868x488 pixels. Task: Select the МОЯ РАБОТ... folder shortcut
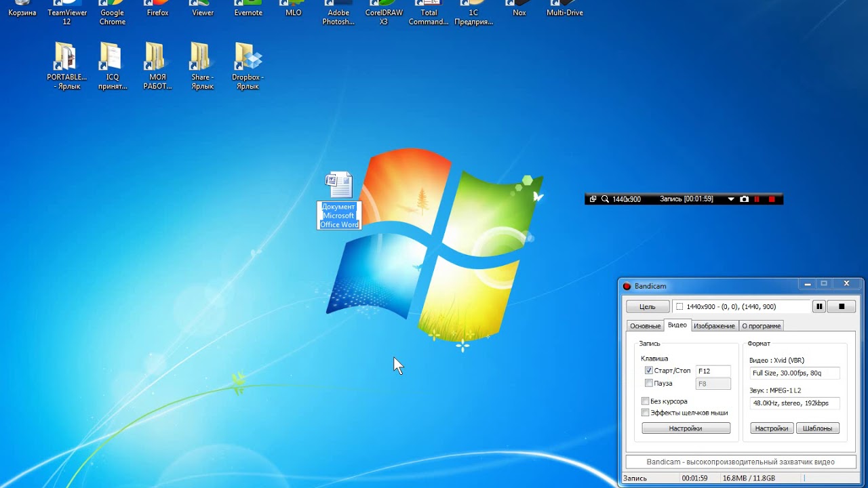[157, 65]
